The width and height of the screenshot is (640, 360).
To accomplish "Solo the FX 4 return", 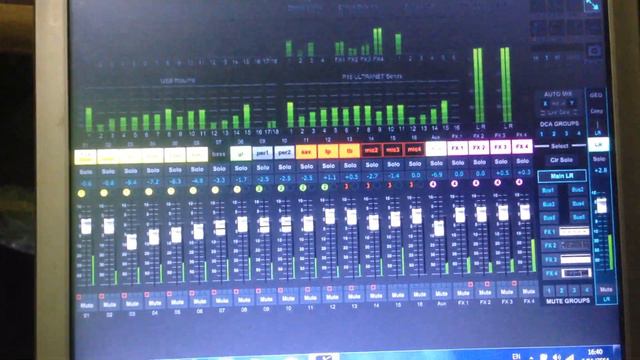I will [x=523, y=161].
